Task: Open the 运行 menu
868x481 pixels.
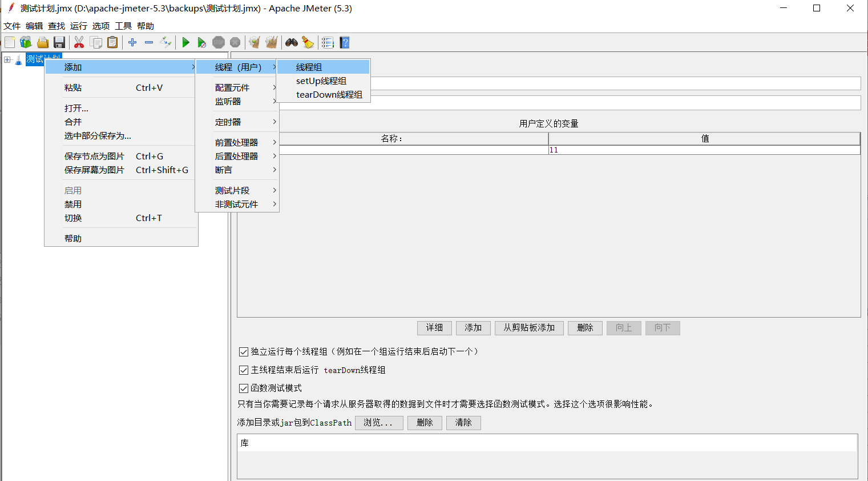Action: pyautogui.click(x=79, y=26)
